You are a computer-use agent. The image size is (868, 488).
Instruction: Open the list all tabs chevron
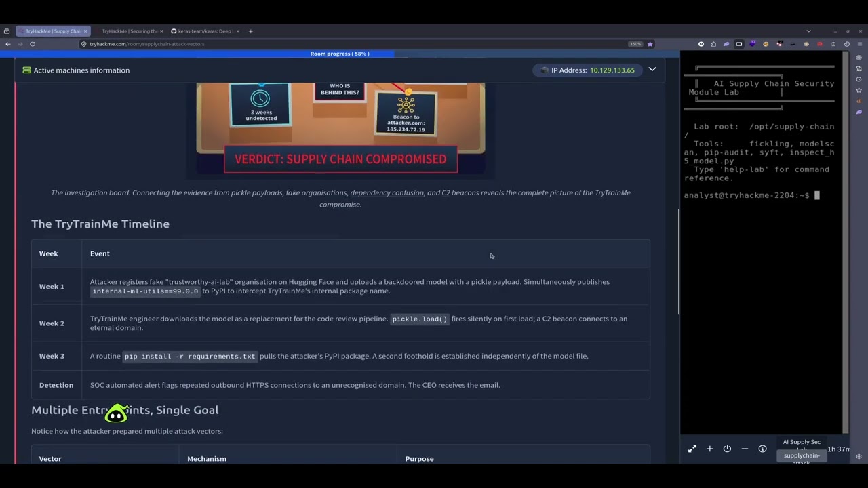click(808, 31)
